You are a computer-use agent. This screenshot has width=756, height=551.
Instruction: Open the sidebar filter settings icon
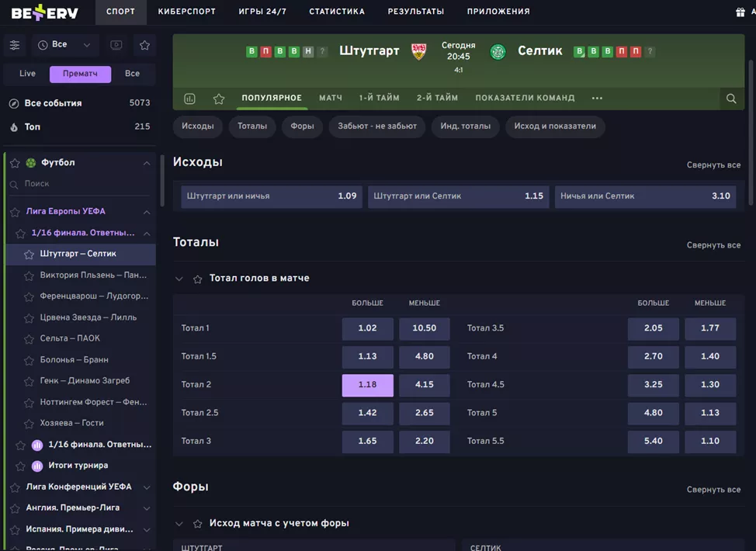(x=15, y=45)
